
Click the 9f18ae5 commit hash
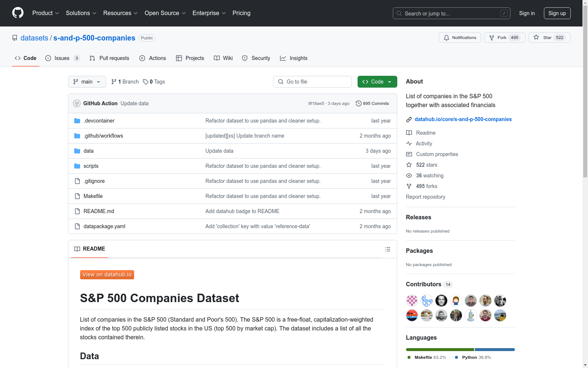(316, 103)
